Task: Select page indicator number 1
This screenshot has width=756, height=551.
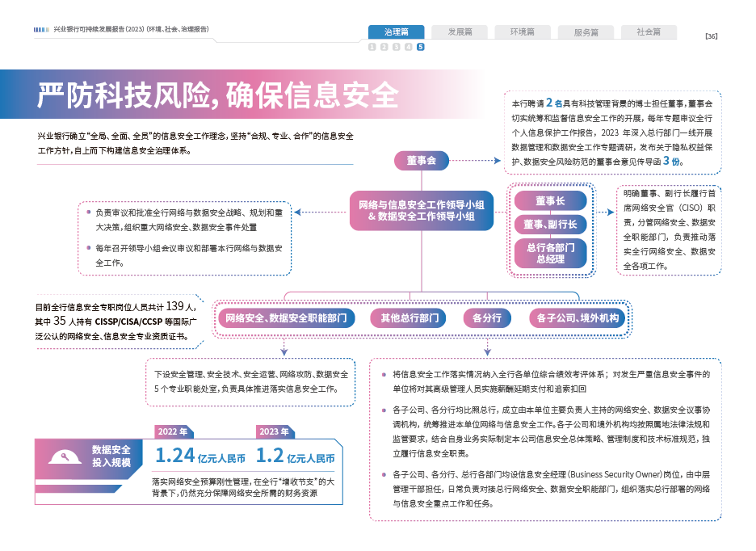Action: [x=372, y=47]
